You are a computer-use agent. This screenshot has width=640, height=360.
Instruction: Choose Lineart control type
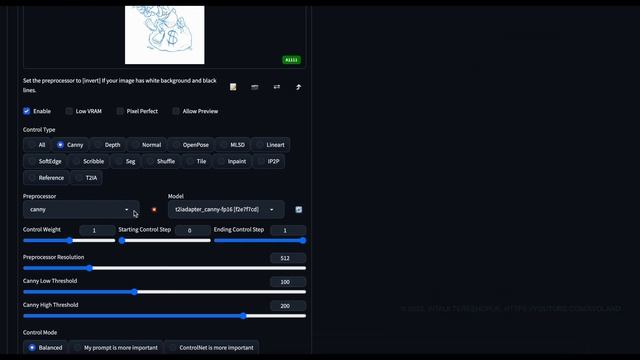point(271,145)
